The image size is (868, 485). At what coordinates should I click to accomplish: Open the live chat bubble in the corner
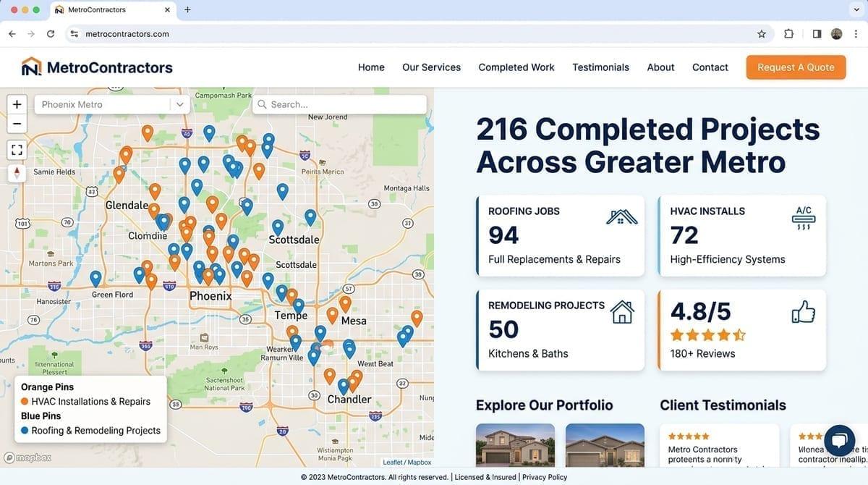coord(839,440)
